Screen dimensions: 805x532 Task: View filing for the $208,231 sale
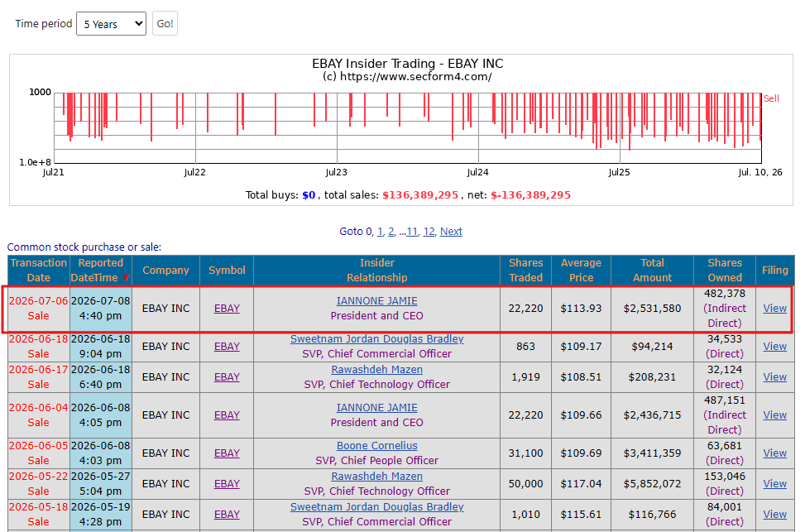click(774, 377)
